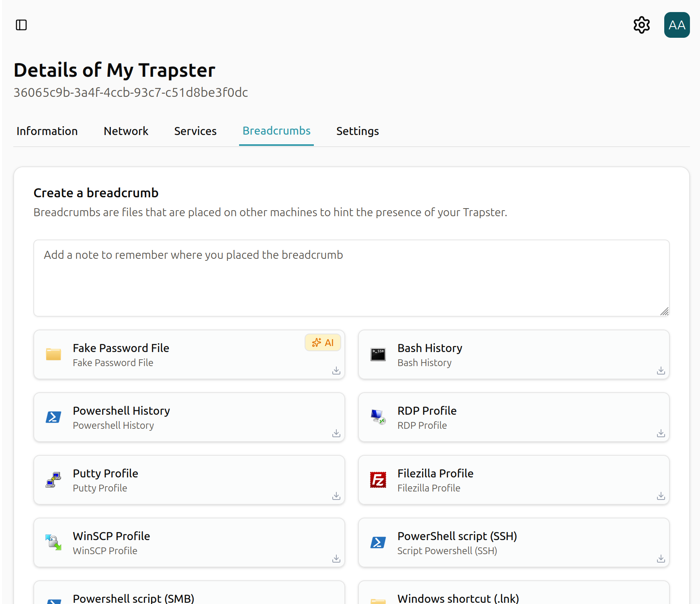Click the Filezilla Profile logo icon
This screenshot has height=604, width=700.
pyautogui.click(x=378, y=480)
